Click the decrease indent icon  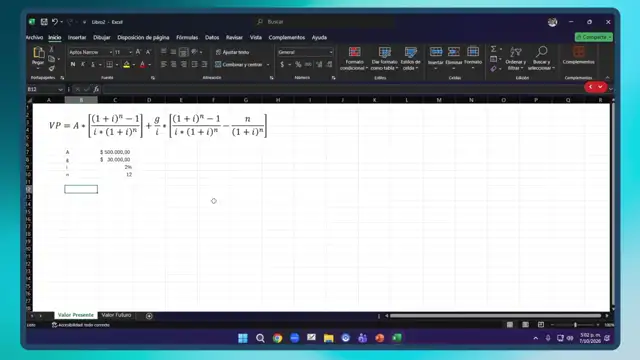(194, 64)
